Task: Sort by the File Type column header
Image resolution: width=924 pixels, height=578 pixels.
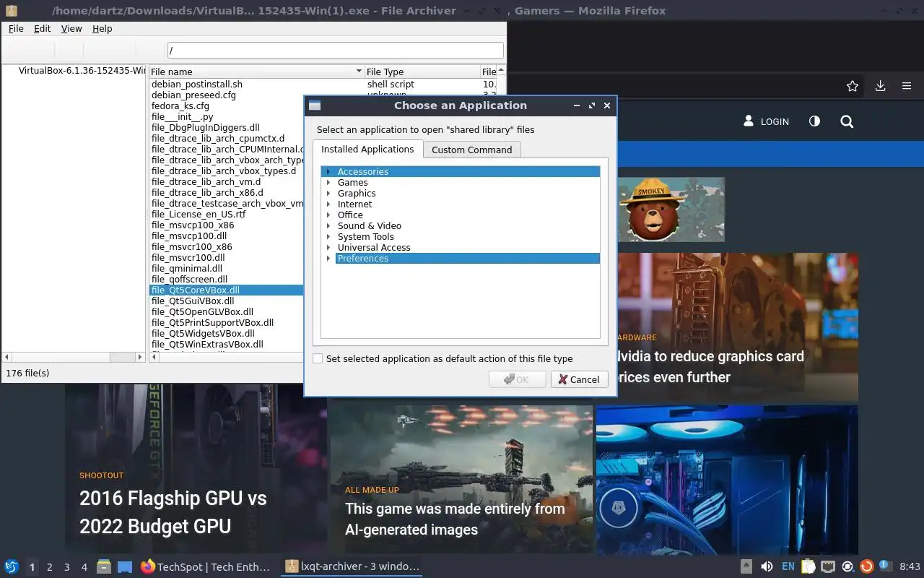Action: pyautogui.click(x=422, y=72)
